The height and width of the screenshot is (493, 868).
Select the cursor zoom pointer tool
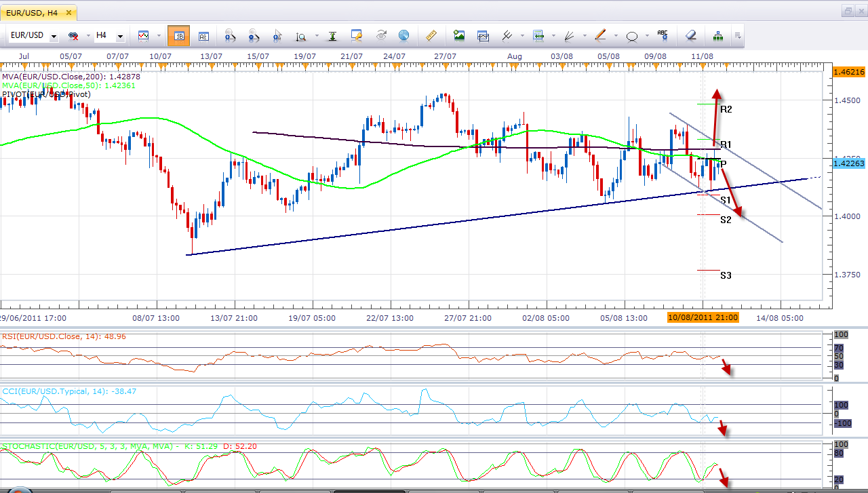pos(277,35)
